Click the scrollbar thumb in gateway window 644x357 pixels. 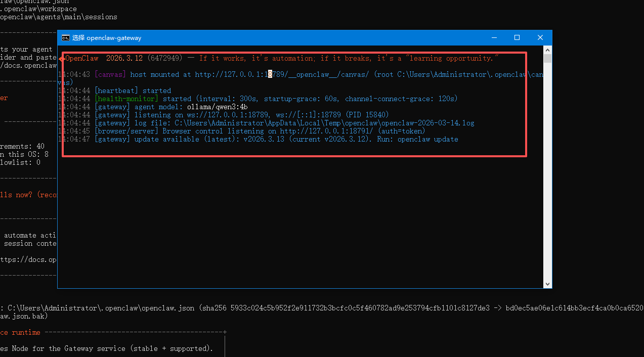pyautogui.click(x=547, y=58)
